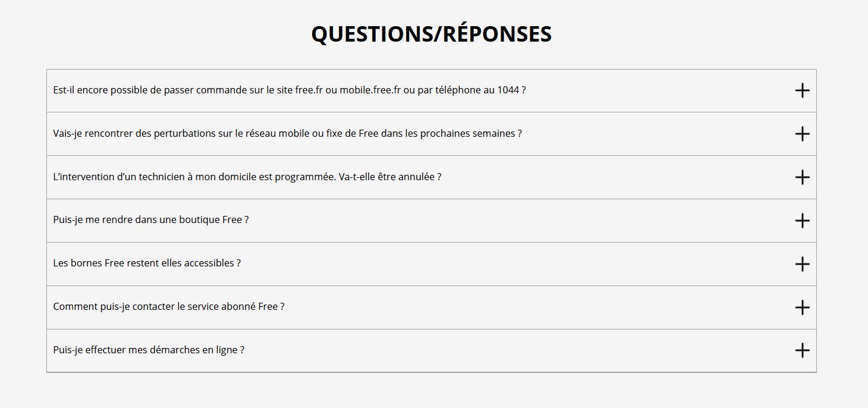Open bornes Free answer with plus icon
868x408 pixels.
[x=802, y=264]
